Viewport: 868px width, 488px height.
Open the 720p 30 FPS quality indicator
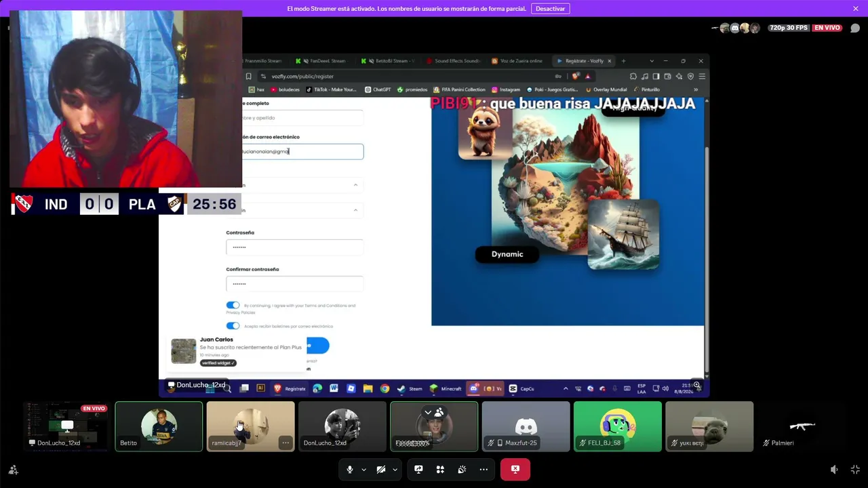tap(789, 28)
